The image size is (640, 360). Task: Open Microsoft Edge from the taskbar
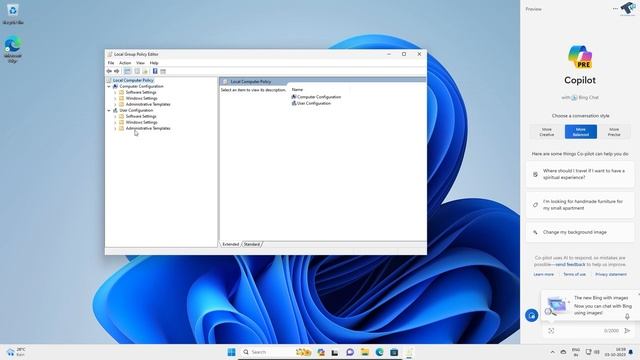(379, 352)
